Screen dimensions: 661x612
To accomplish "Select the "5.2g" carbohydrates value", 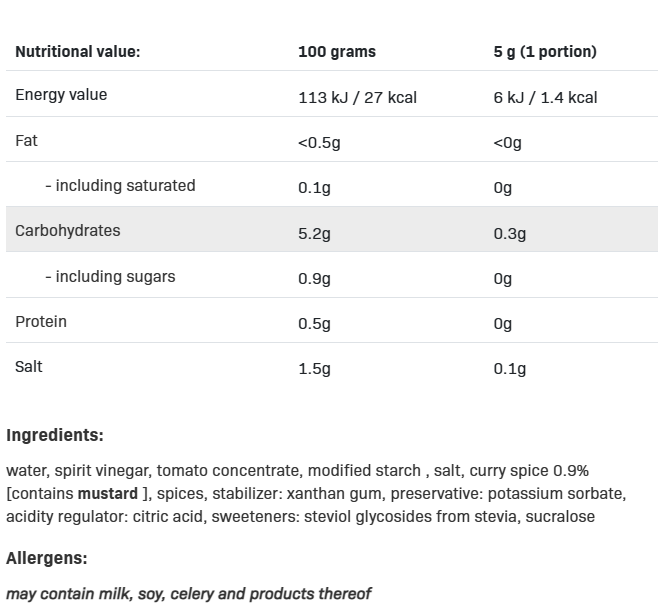I will [x=314, y=234].
